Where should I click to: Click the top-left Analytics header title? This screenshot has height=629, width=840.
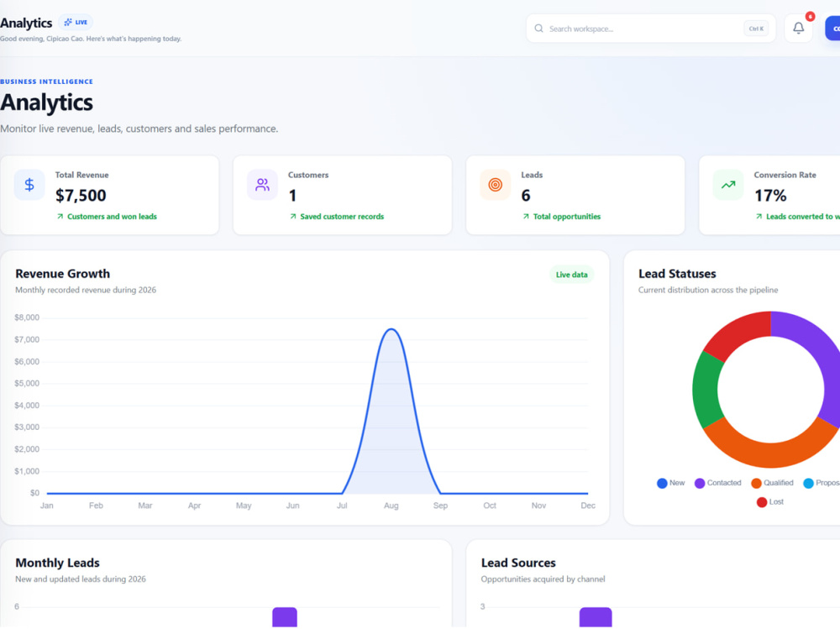(x=26, y=23)
